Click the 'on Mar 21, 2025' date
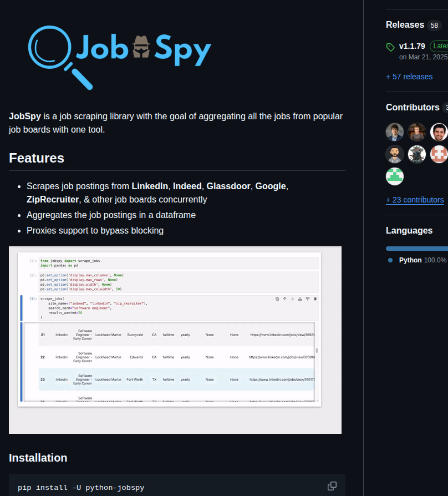This screenshot has width=448, height=496. coord(423,57)
